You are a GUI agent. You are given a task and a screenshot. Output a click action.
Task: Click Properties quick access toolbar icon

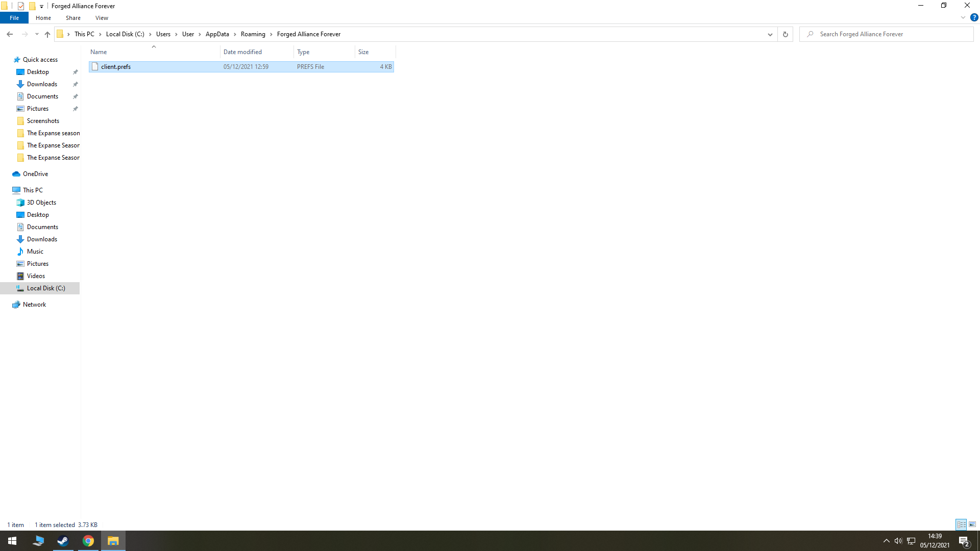pyautogui.click(x=21, y=6)
